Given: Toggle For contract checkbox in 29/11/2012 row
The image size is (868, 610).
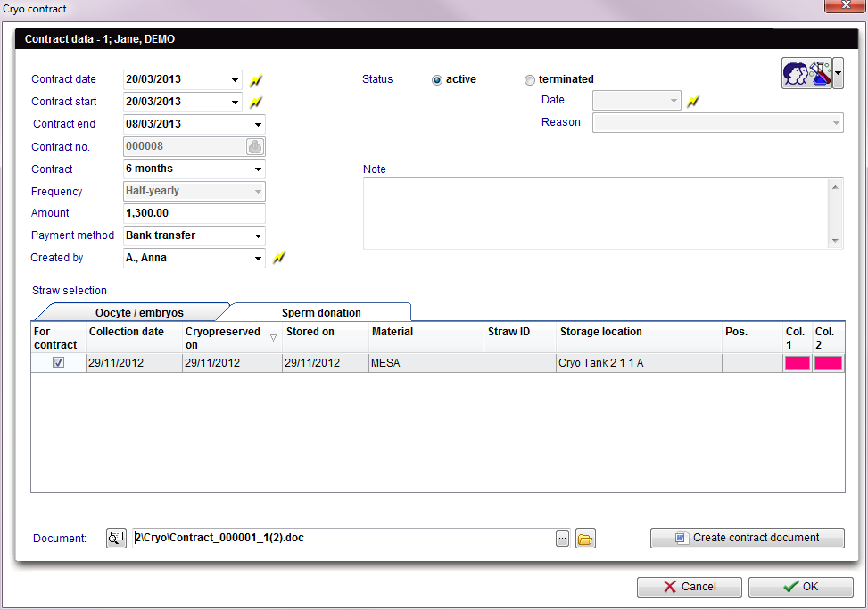Looking at the screenshot, I should click(x=58, y=363).
